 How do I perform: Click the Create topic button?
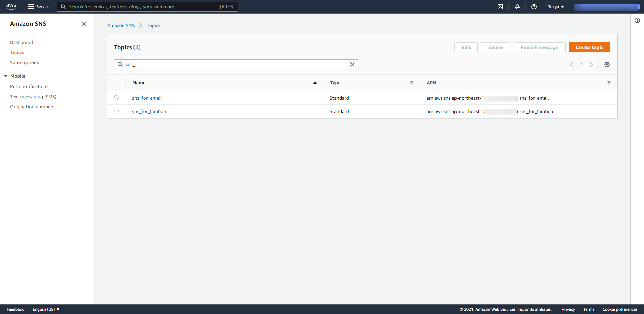click(589, 47)
